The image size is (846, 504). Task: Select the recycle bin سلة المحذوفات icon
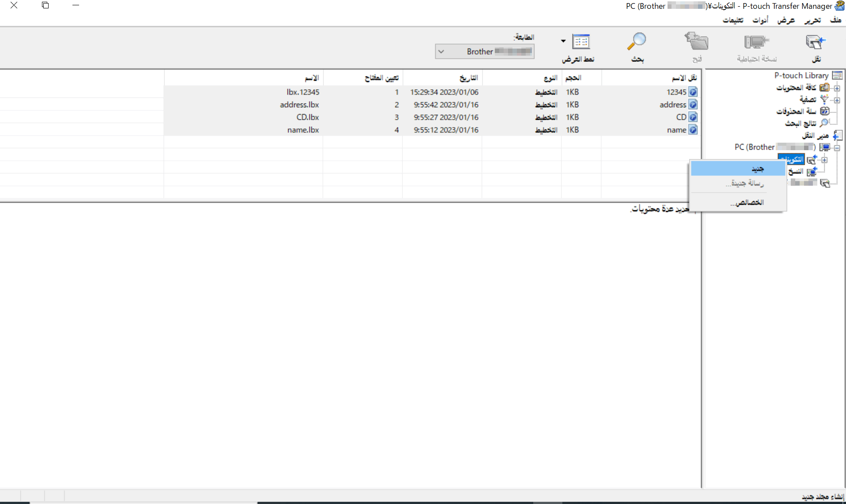824,111
